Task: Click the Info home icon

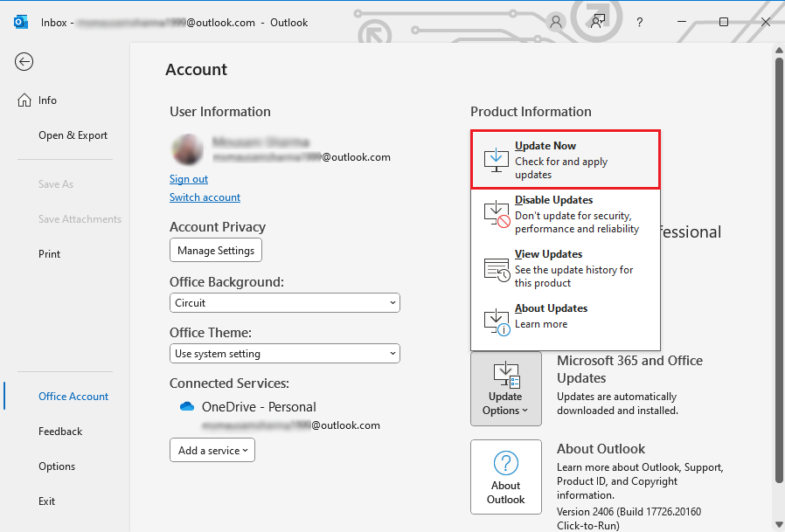Action: coord(24,100)
